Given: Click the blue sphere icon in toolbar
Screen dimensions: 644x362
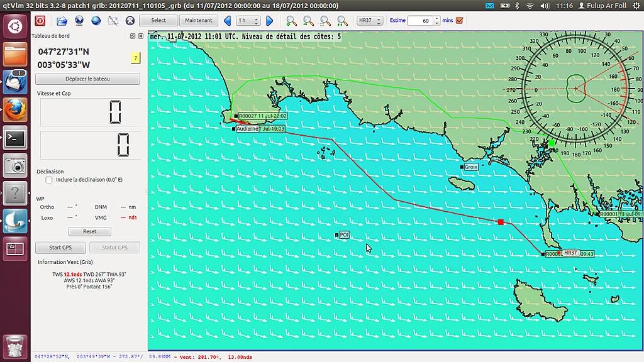Looking at the screenshot, I should pos(96,21).
